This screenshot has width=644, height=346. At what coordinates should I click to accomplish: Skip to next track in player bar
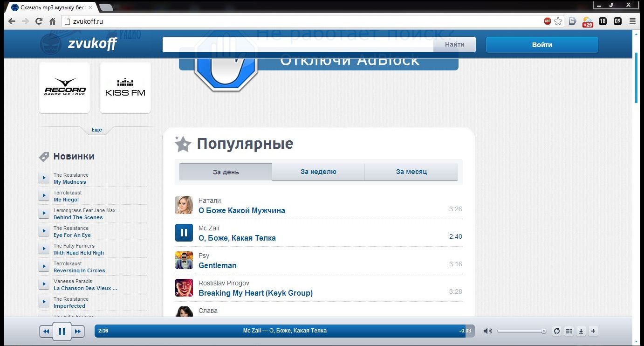click(77, 332)
